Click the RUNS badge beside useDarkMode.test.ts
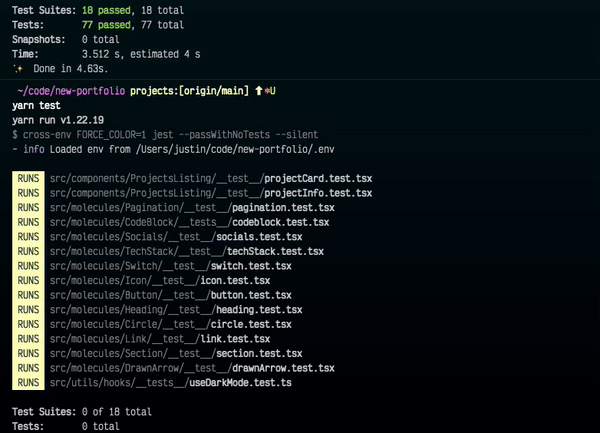This screenshot has height=433, width=600. click(28, 382)
